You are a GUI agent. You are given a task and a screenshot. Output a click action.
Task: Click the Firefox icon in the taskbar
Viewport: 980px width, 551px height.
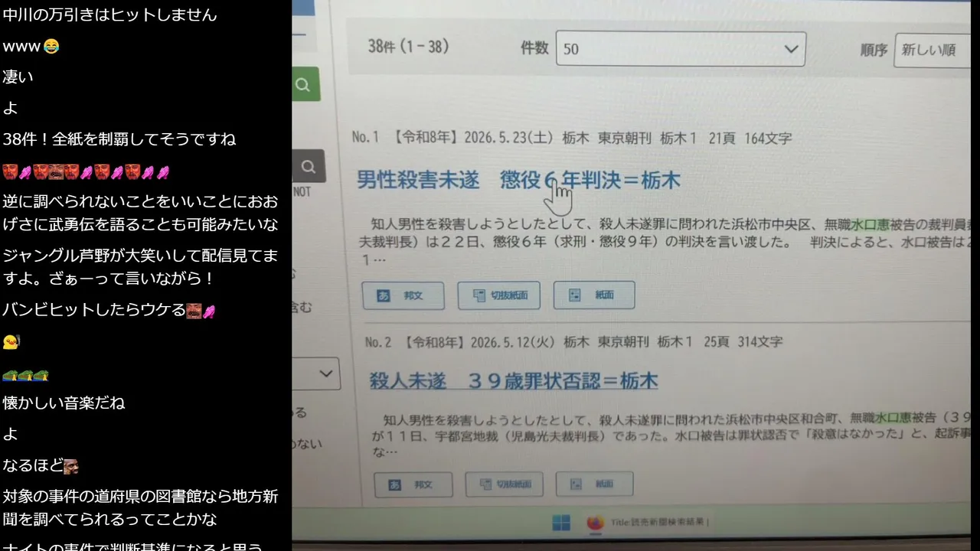pos(595,523)
